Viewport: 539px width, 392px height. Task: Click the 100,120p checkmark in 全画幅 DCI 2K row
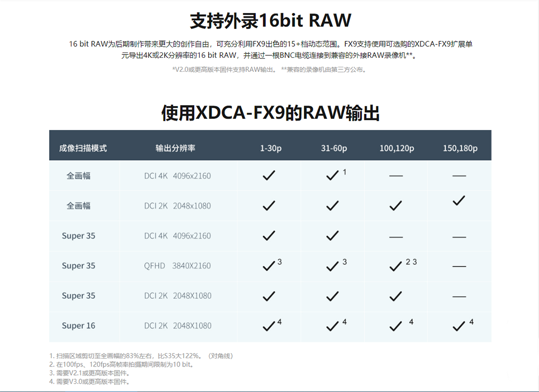click(x=396, y=205)
